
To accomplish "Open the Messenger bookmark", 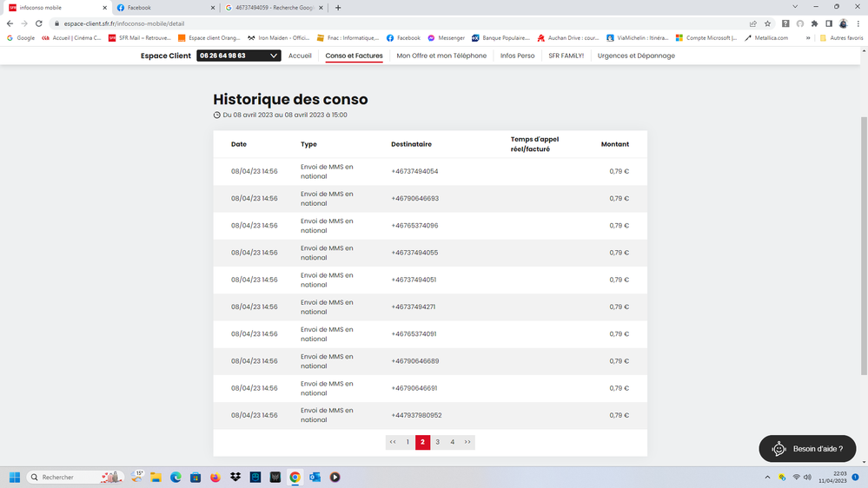I will 446,38.
